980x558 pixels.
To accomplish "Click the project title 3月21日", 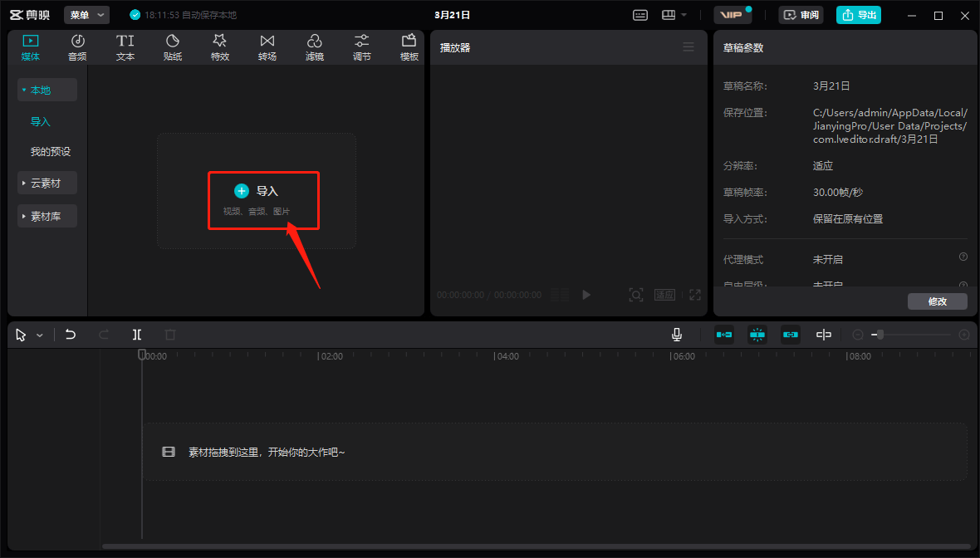I will [452, 15].
